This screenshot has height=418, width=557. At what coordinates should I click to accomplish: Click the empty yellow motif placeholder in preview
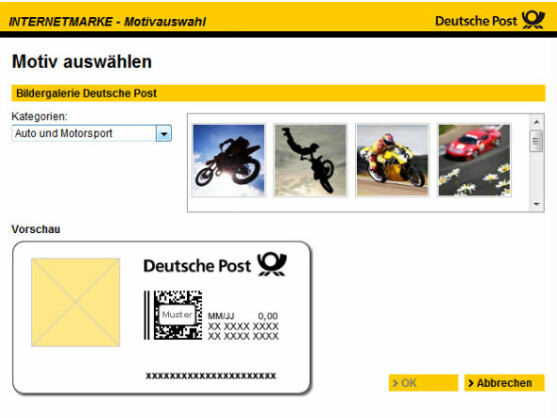point(76,302)
